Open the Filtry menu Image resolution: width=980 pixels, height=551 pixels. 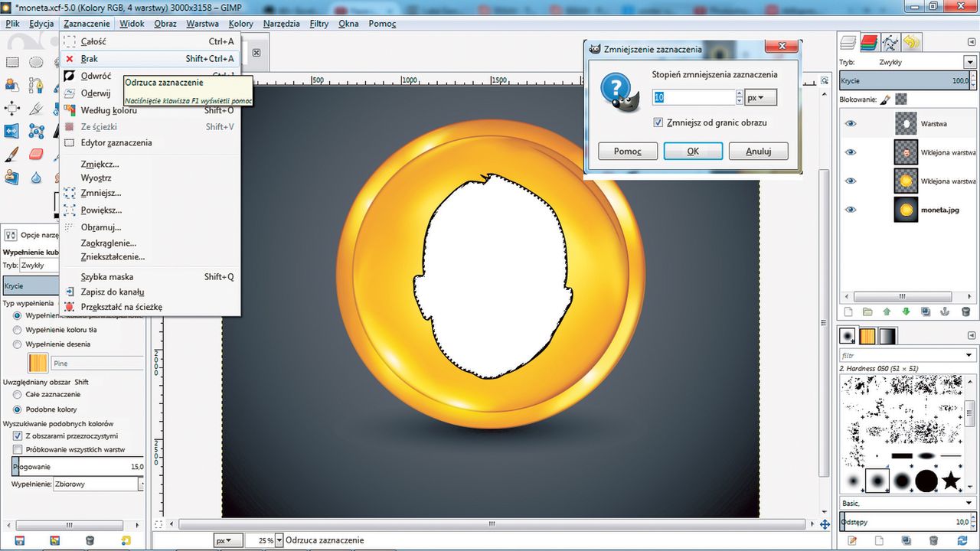pos(319,24)
